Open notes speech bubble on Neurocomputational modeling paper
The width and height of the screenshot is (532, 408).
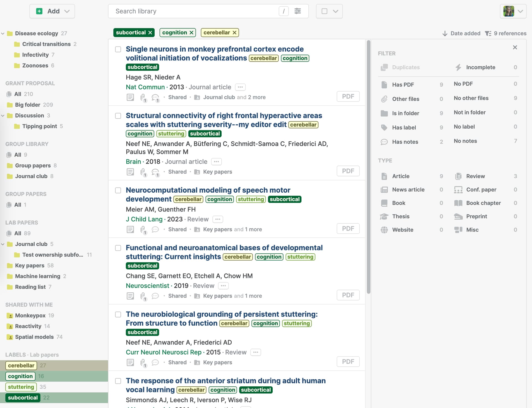[155, 229]
